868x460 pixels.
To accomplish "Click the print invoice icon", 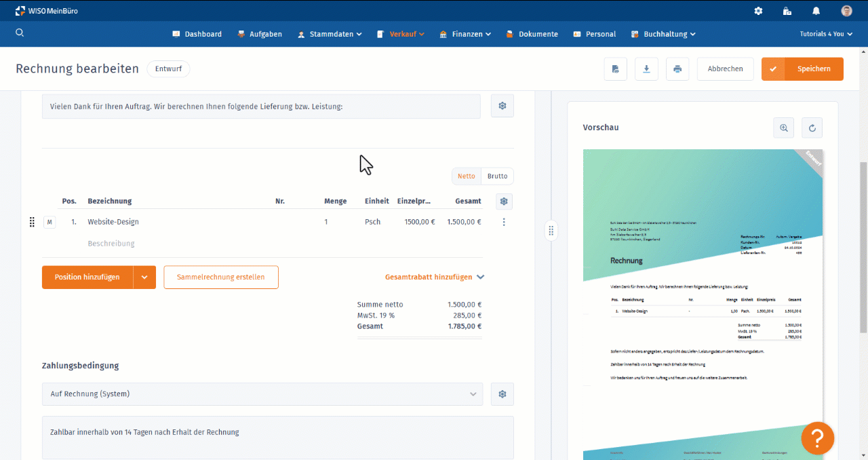I will pyautogui.click(x=677, y=69).
